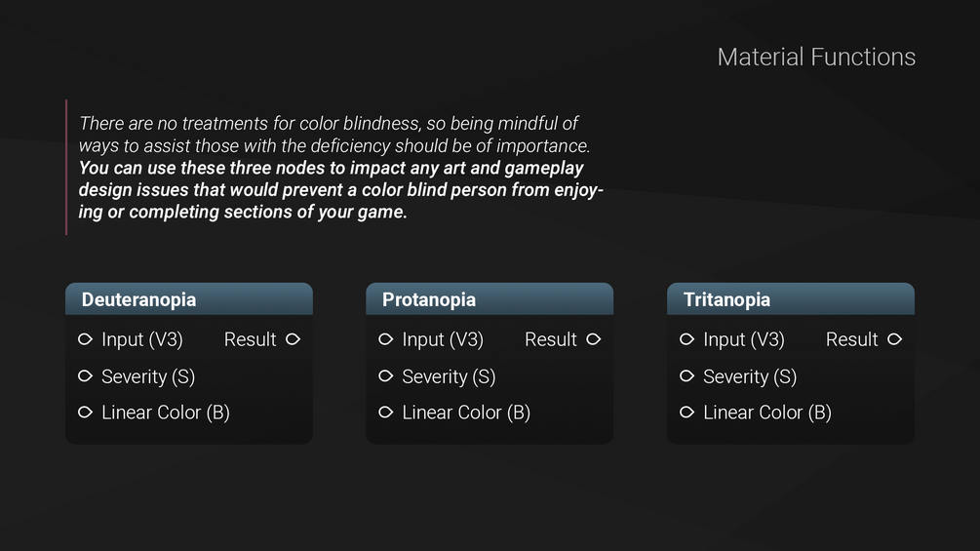
Task: Click the Protanopia Input (V3) pin
Action: click(385, 339)
